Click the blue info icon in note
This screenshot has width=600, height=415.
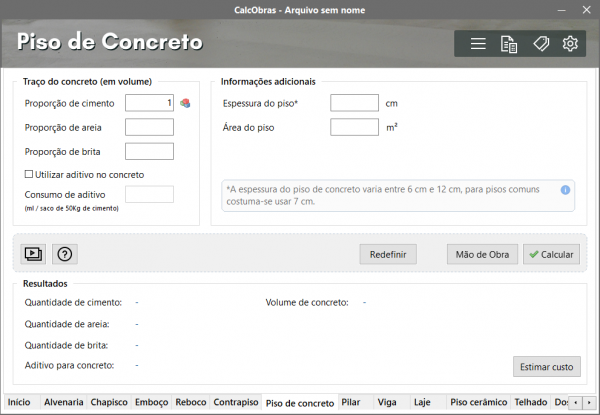[x=565, y=189]
